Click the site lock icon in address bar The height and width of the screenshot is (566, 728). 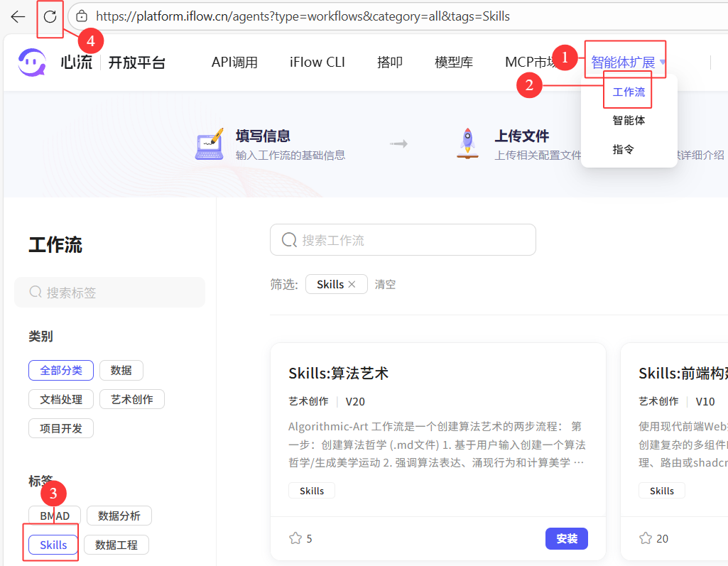[x=82, y=16]
